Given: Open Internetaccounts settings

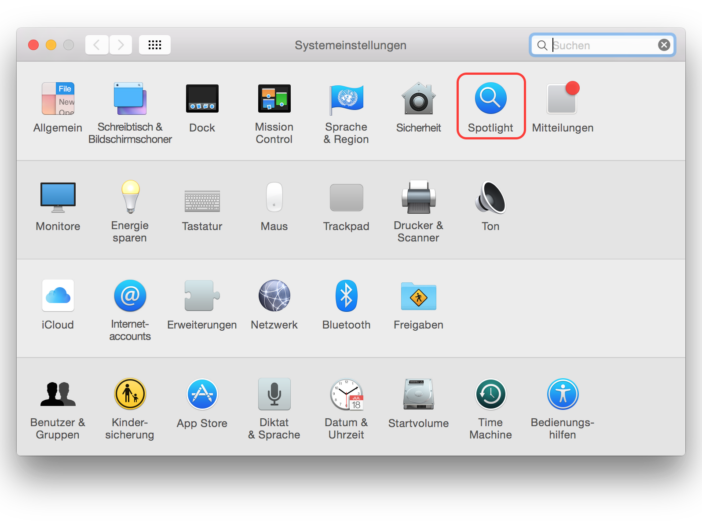Looking at the screenshot, I should (130, 310).
